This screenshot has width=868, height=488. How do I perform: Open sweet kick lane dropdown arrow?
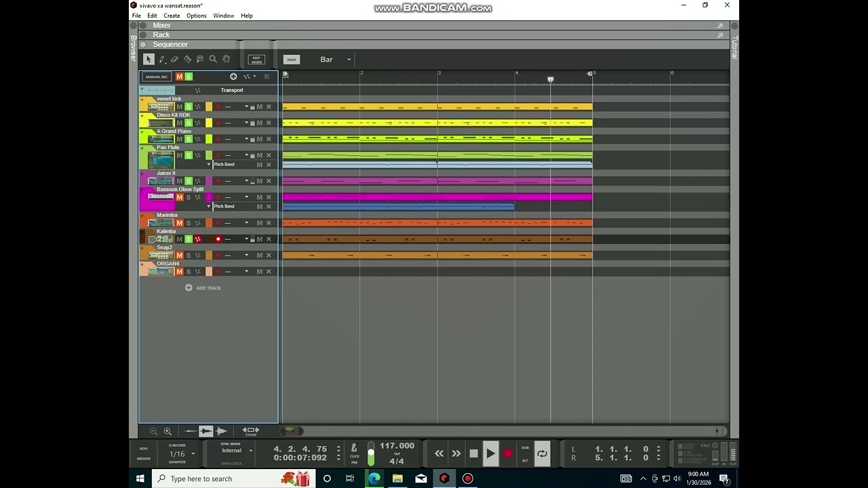[247, 106]
